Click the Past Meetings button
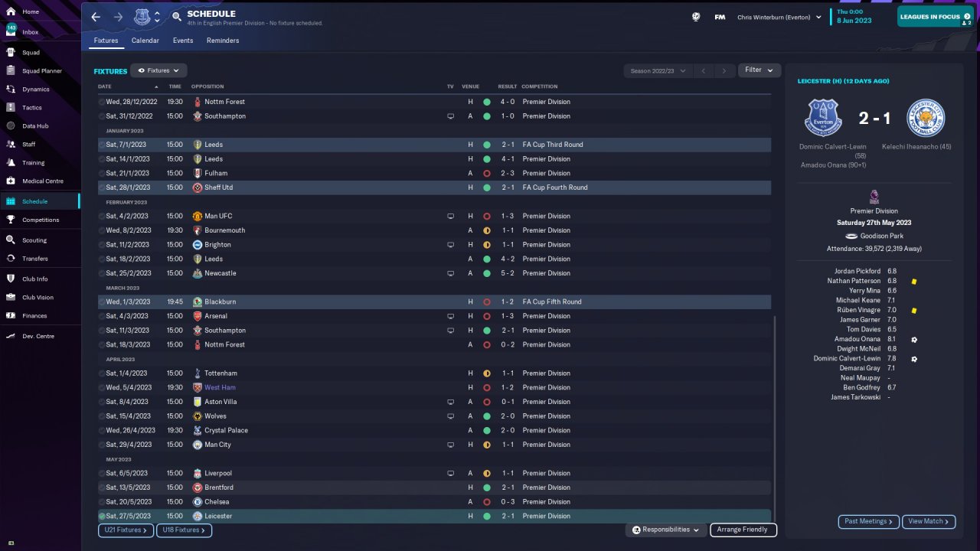 coord(868,522)
